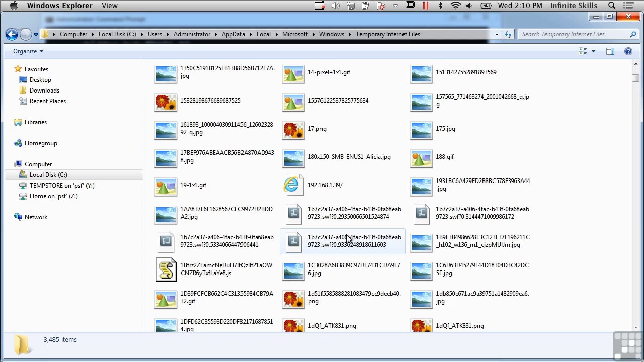Select the 15328198676689687525 file icon
The height and width of the screenshot is (362, 644).
166,103
